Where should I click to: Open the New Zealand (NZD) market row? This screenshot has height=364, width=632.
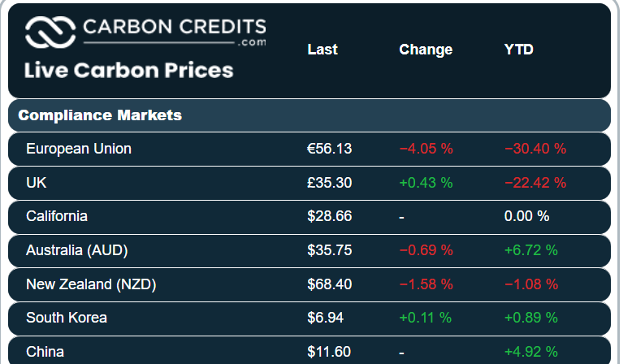[91, 284]
